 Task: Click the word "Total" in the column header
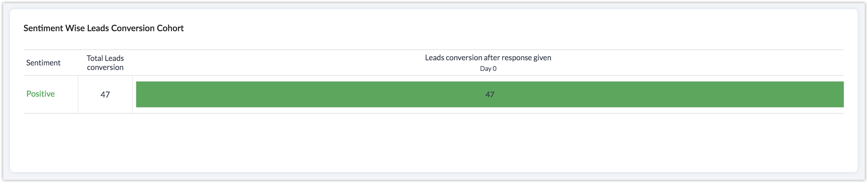pyautogui.click(x=95, y=58)
